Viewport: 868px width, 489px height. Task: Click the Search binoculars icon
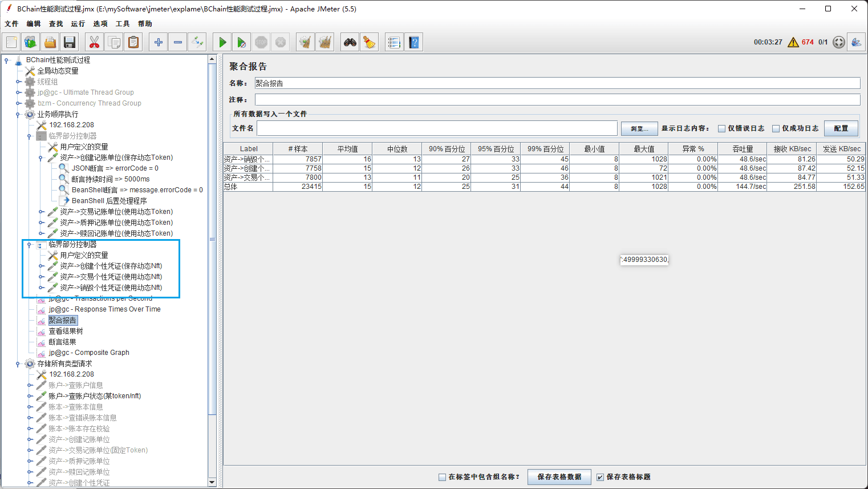coord(350,42)
